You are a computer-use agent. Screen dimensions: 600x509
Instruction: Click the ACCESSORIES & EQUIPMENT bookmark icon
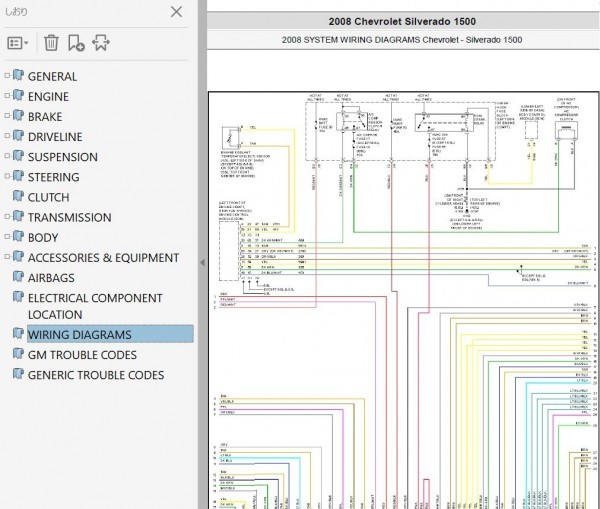click(x=18, y=256)
